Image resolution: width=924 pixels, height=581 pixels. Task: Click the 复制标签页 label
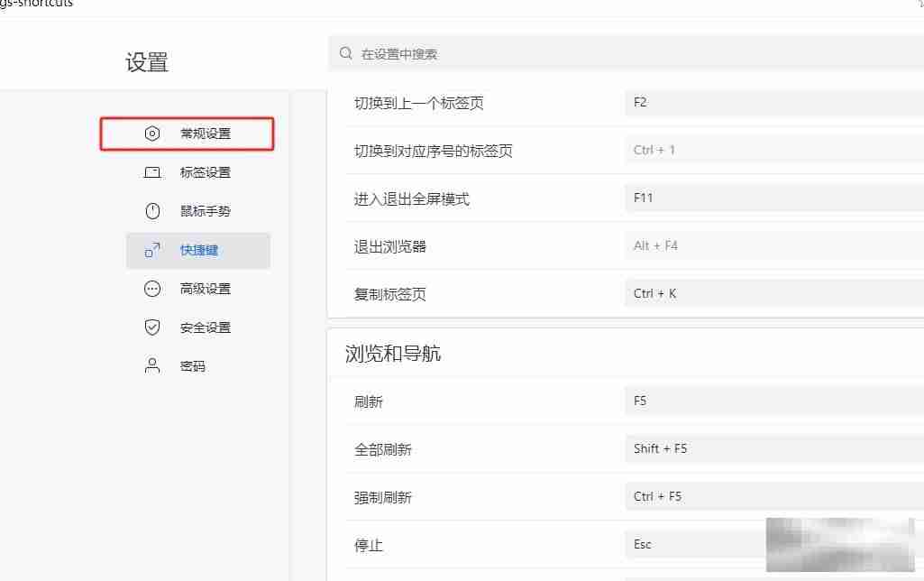point(390,294)
